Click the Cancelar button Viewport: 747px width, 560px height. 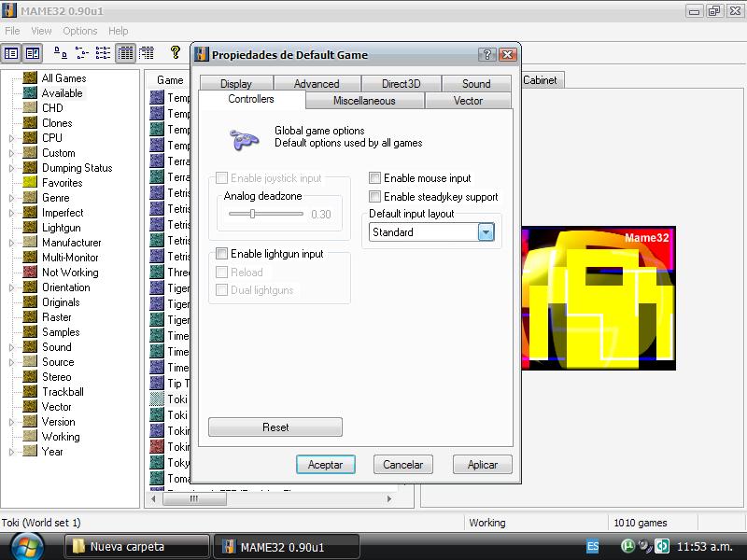coord(403,464)
